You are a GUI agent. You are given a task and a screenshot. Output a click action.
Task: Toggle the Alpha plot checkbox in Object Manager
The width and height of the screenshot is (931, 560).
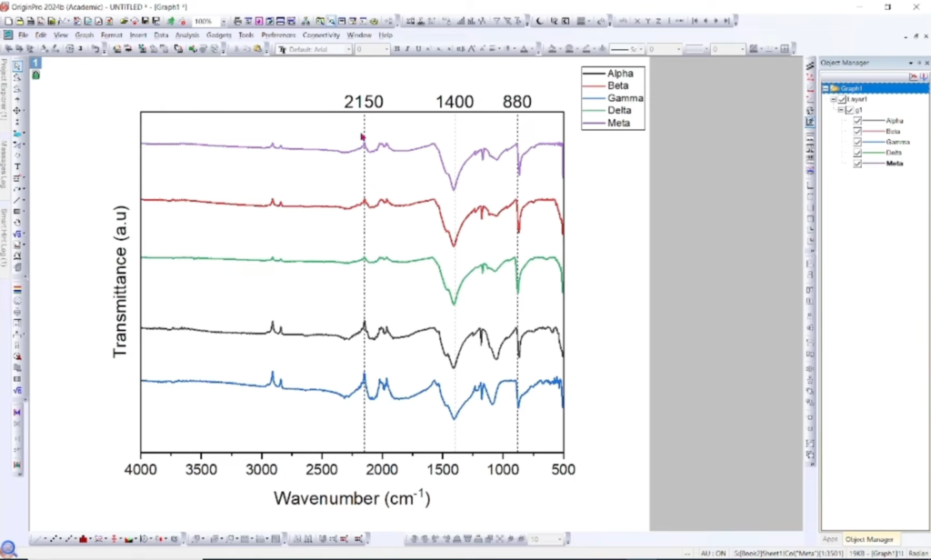[857, 121]
